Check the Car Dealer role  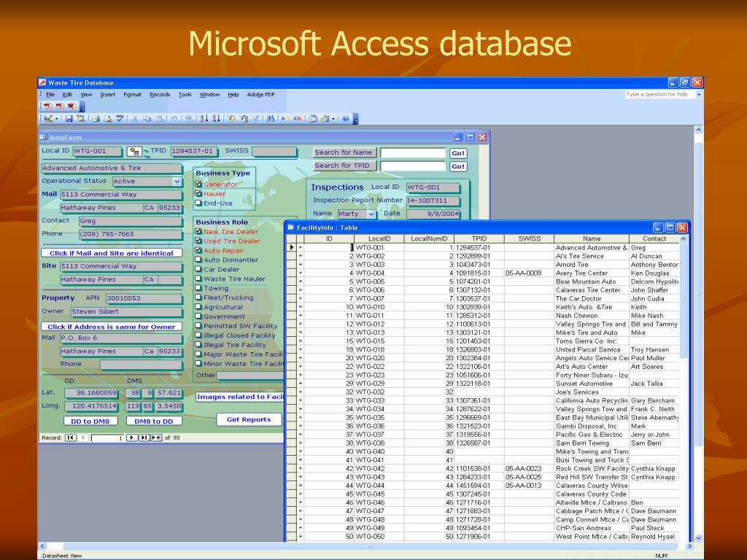(198, 270)
